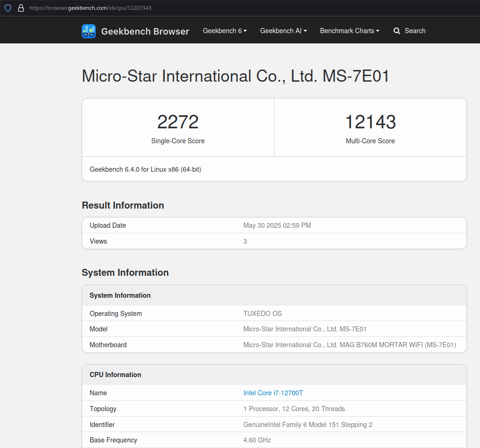480x448 pixels.
Task: Click the Single-Core Score label
Action: click(x=178, y=141)
